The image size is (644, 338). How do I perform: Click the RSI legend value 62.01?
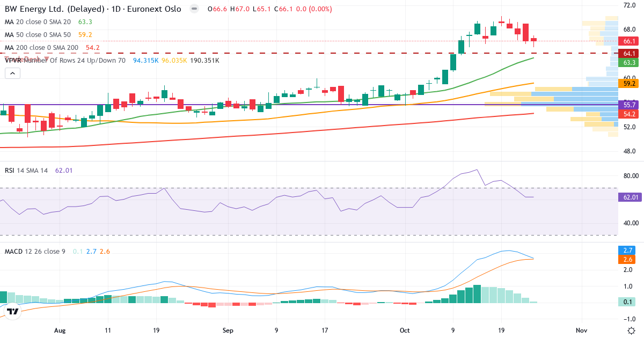pyautogui.click(x=64, y=170)
